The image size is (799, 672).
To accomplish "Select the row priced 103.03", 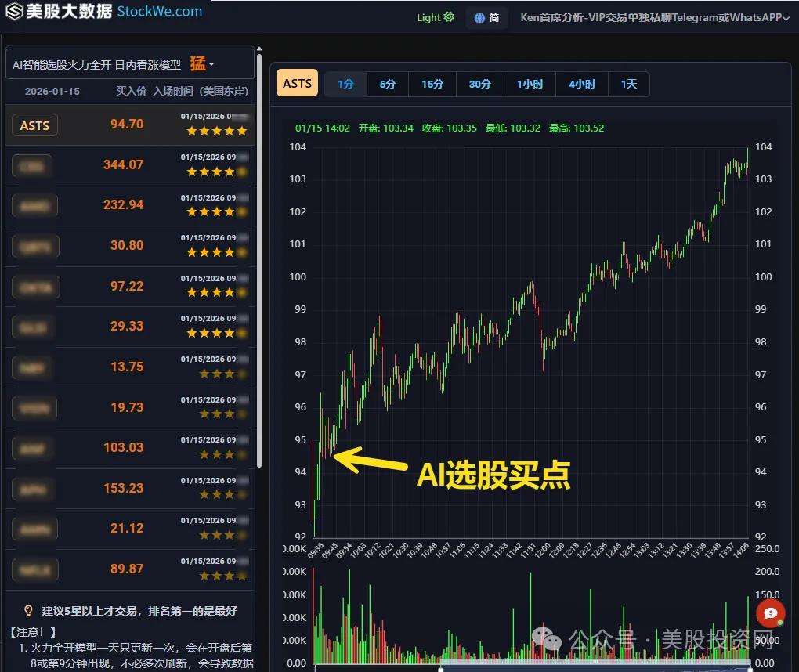I will (129, 448).
